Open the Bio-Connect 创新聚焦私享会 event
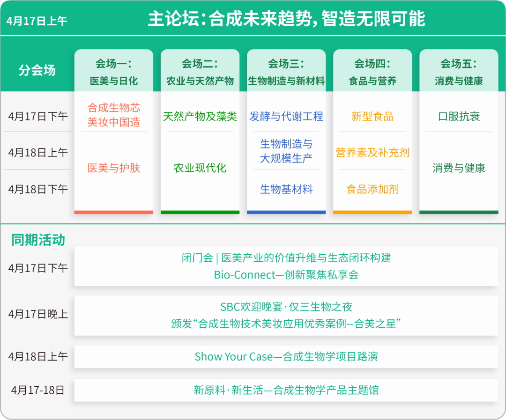Viewport: 506px width, 420px height. (286, 275)
